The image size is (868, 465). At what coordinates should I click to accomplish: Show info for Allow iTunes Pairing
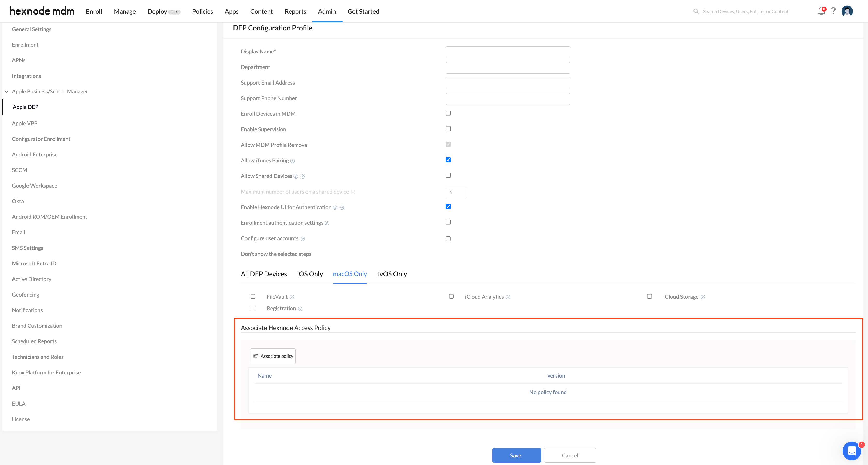pos(292,161)
